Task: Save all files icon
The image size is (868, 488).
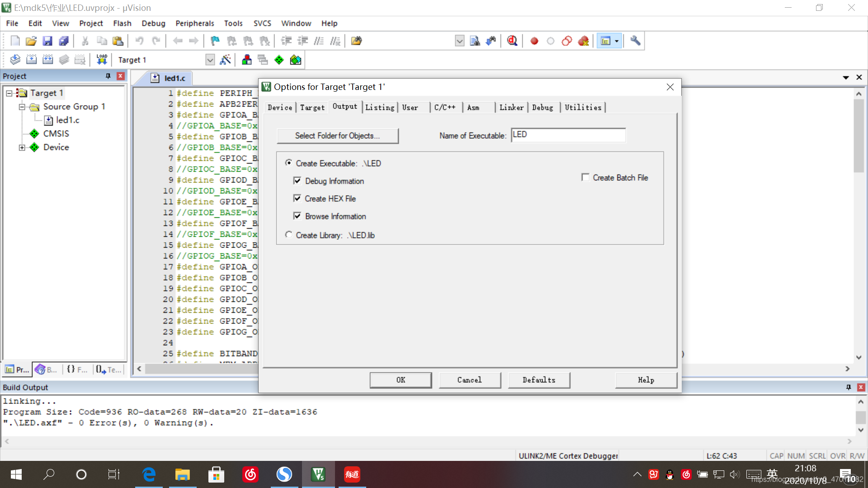Action: (64, 41)
